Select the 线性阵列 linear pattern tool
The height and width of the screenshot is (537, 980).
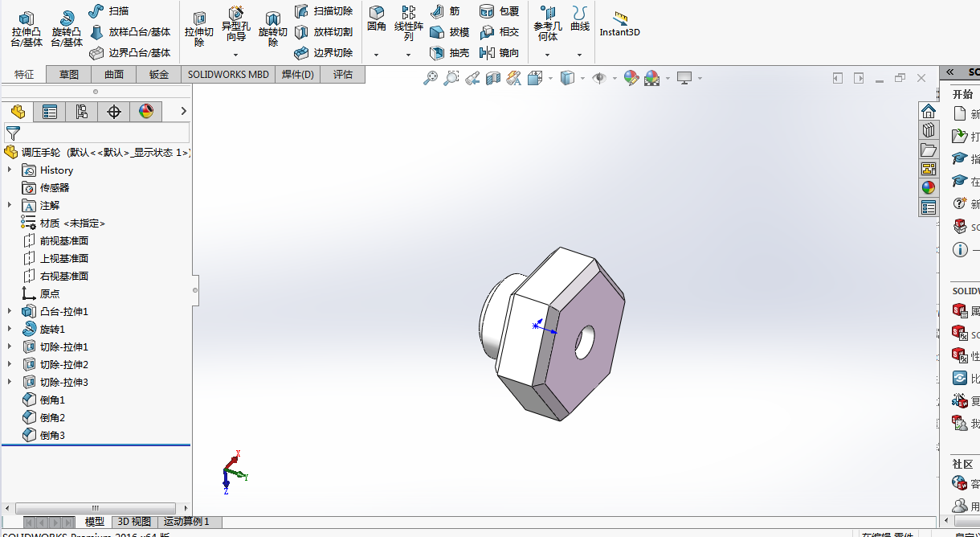click(x=408, y=23)
